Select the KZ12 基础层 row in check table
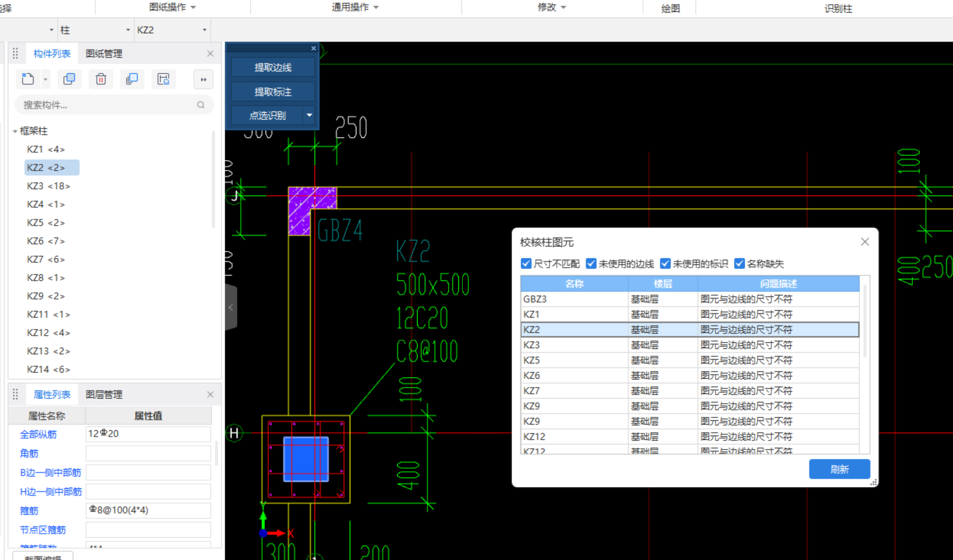This screenshot has width=953, height=560. coord(690,437)
